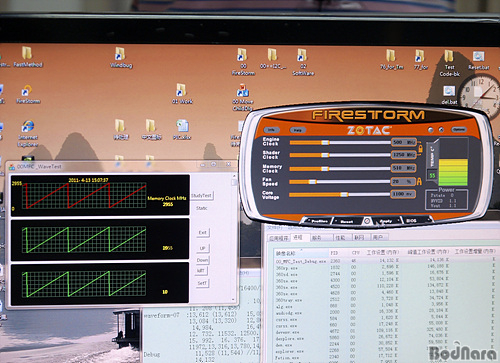
Task: Open the FireStorm desktop shortcut icon
Action: point(28,95)
